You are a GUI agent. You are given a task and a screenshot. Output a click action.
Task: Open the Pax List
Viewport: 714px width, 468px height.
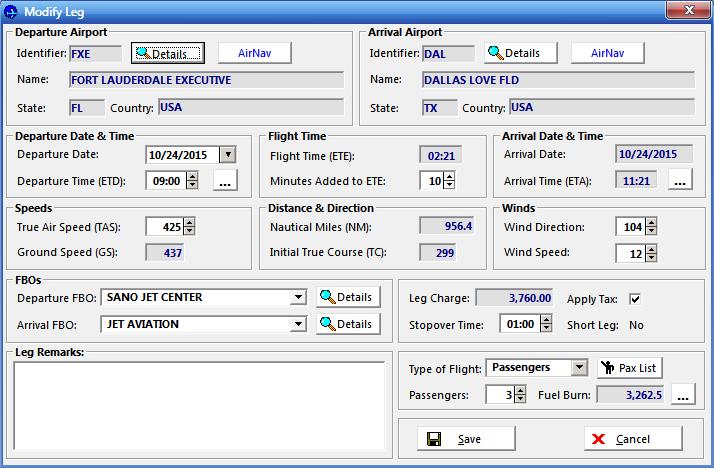tap(629, 368)
